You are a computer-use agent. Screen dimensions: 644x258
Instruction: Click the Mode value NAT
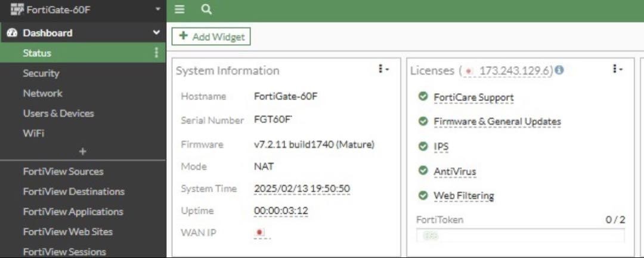pos(264,167)
